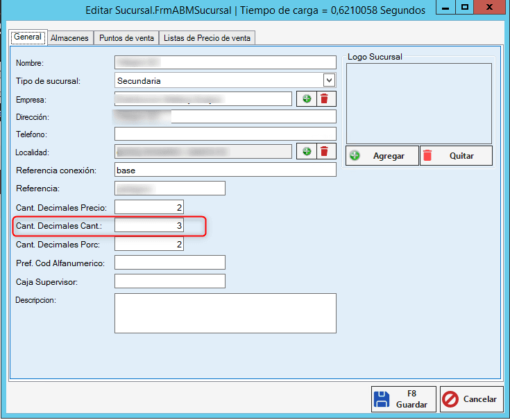The width and height of the screenshot is (510, 420).
Task: Click the Caja Supervisor field
Action: pos(169,281)
